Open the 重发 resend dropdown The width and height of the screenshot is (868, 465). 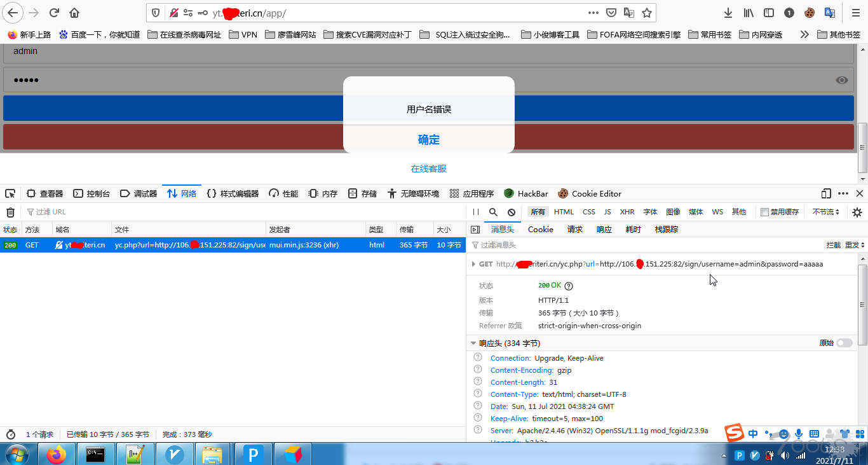click(x=855, y=245)
